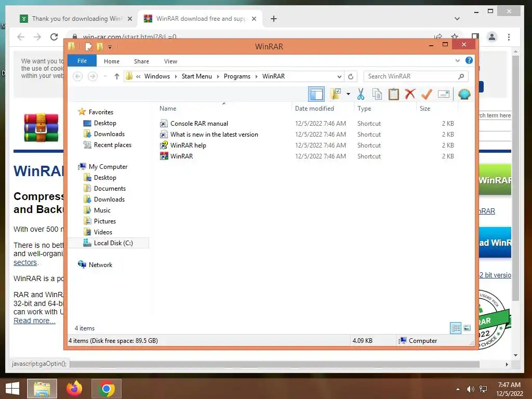532x399 pixels.
Task: Switch to Thank you for downloading Chrome tab
Action: pyautogui.click(x=76, y=19)
